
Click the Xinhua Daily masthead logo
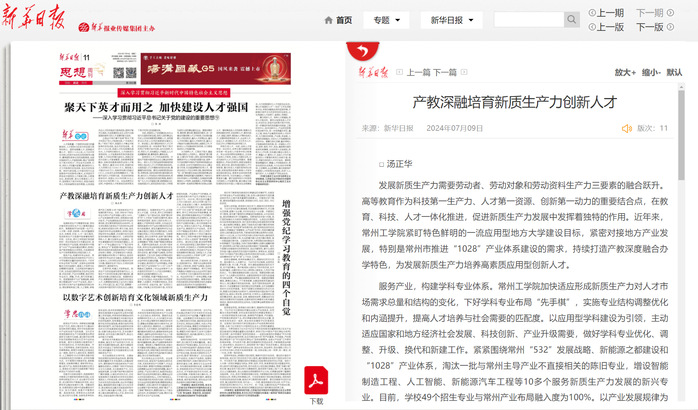point(34,17)
